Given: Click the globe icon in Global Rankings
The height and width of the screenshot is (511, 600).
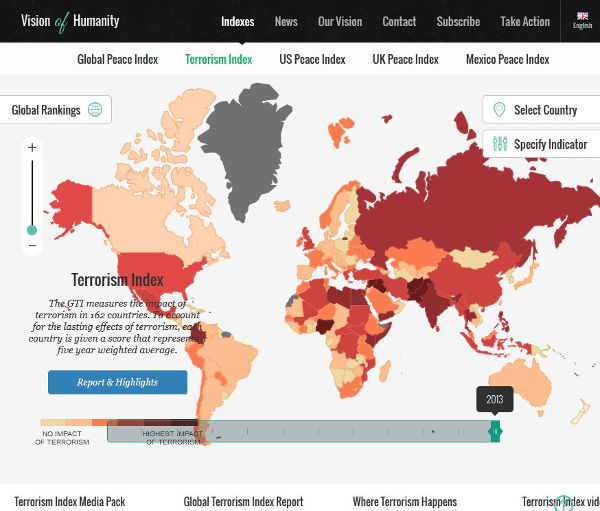Looking at the screenshot, I should [x=95, y=110].
